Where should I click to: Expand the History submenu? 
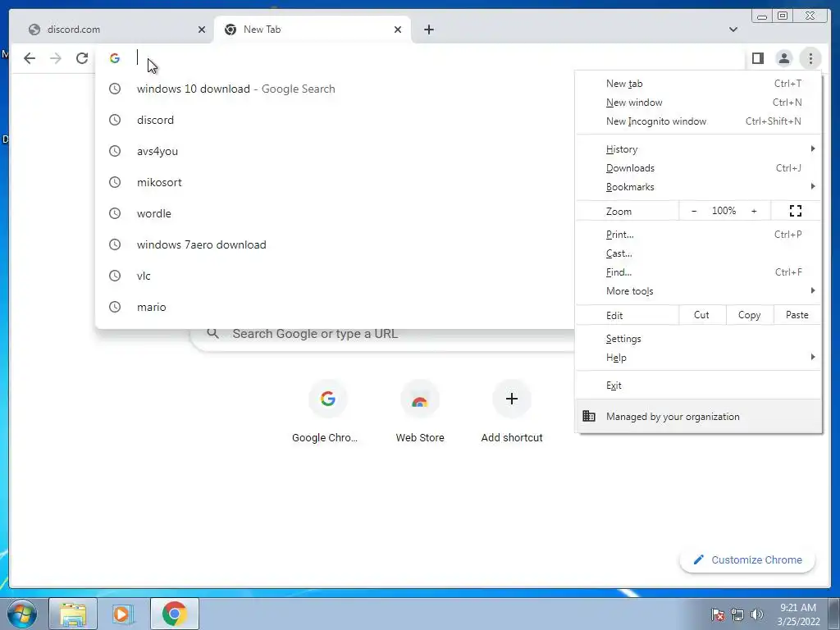[699, 149]
